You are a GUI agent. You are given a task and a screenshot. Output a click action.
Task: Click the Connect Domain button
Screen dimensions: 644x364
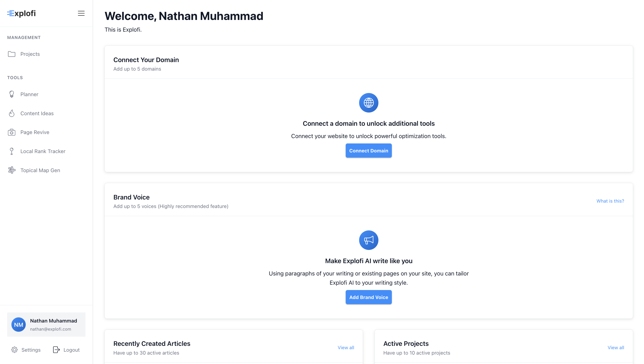(369, 150)
